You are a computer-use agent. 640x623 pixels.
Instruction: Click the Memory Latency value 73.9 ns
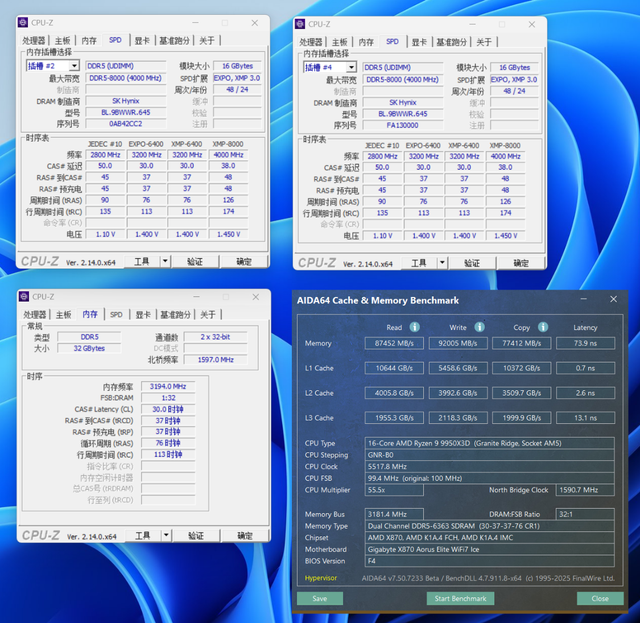click(585, 343)
